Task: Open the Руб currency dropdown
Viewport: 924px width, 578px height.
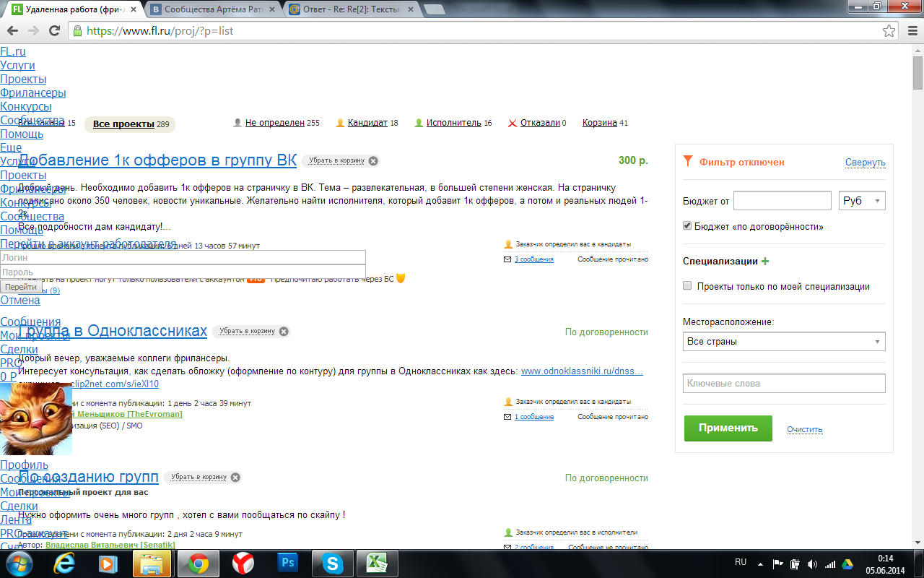Action: (x=862, y=201)
